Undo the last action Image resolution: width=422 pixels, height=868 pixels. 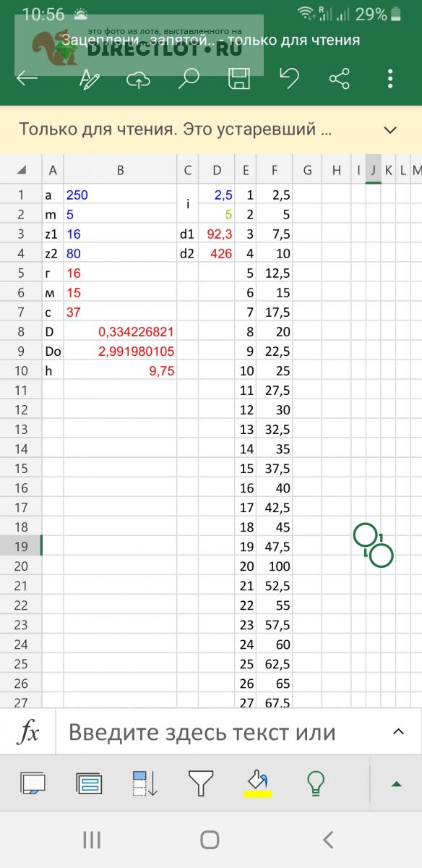click(289, 78)
